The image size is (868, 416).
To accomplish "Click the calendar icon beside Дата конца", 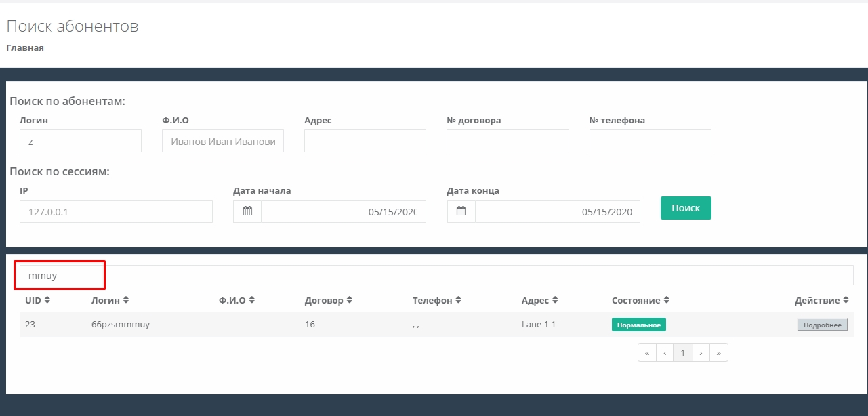I will point(461,211).
